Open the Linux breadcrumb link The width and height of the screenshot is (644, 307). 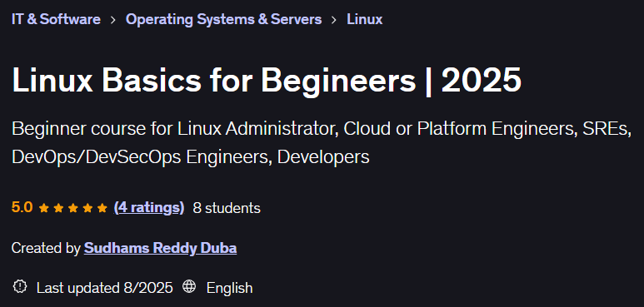365,19
